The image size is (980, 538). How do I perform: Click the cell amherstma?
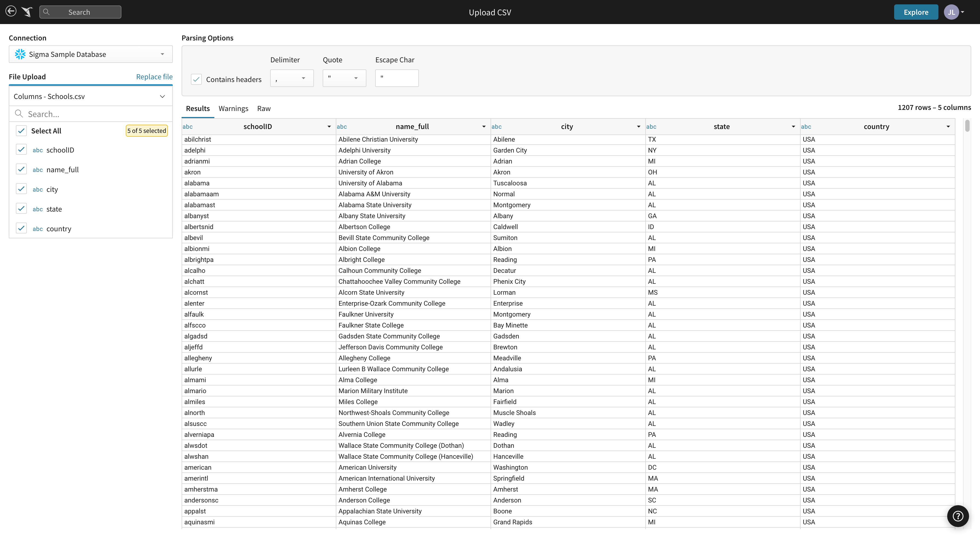pyautogui.click(x=259, y=489)
